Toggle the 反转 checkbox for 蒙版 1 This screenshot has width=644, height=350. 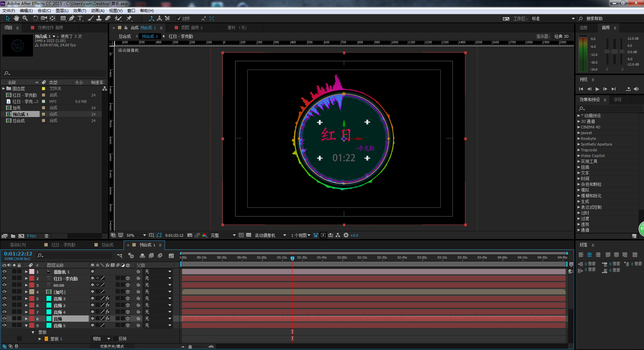tap(116, 339)
